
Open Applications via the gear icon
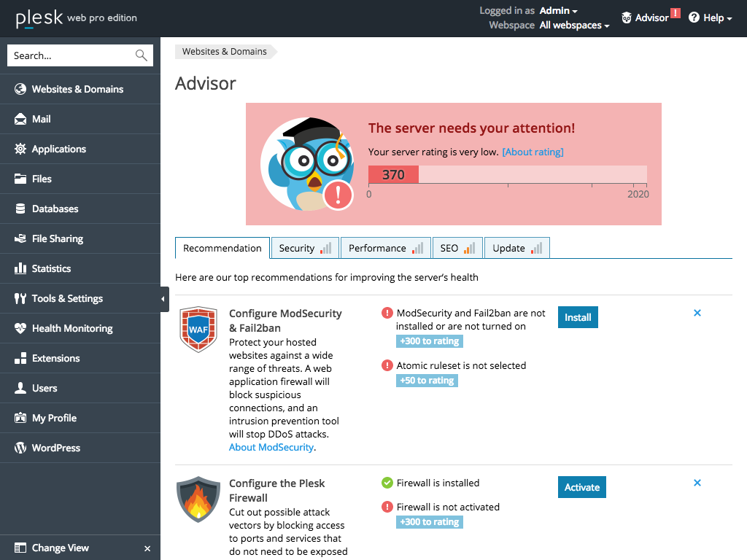(x=20, y=149)
